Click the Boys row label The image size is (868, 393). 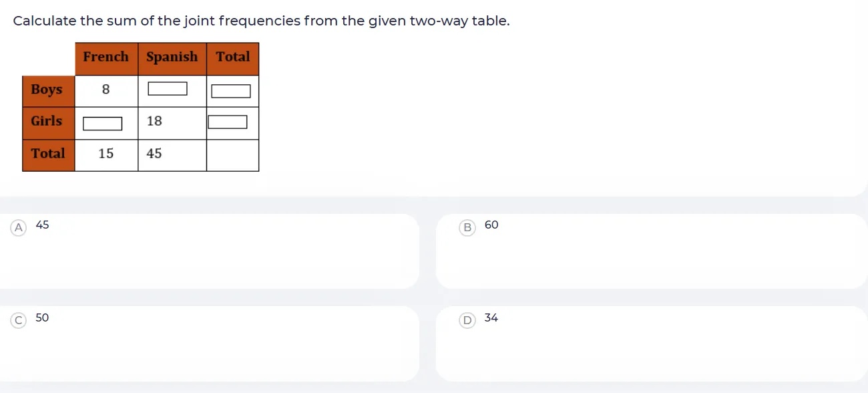point(48,90)
